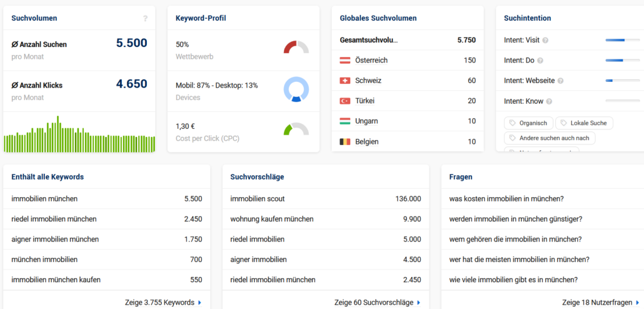
Task: Click the Gesamtsuchvolumen 5.750 value
Action: 466,40
